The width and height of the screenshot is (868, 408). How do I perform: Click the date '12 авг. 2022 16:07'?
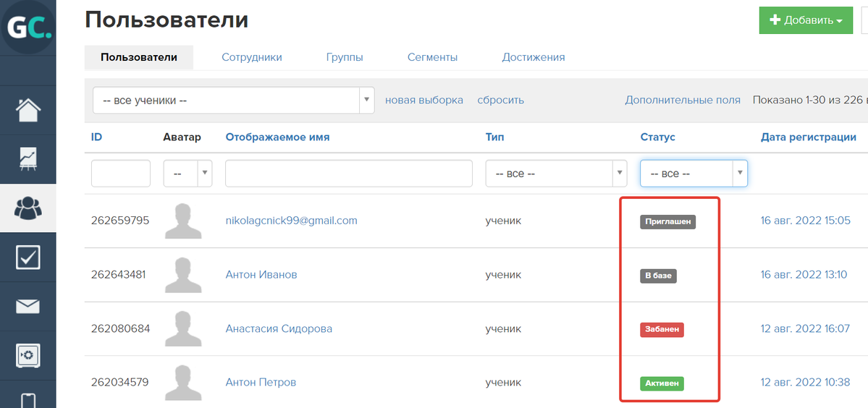806,328
